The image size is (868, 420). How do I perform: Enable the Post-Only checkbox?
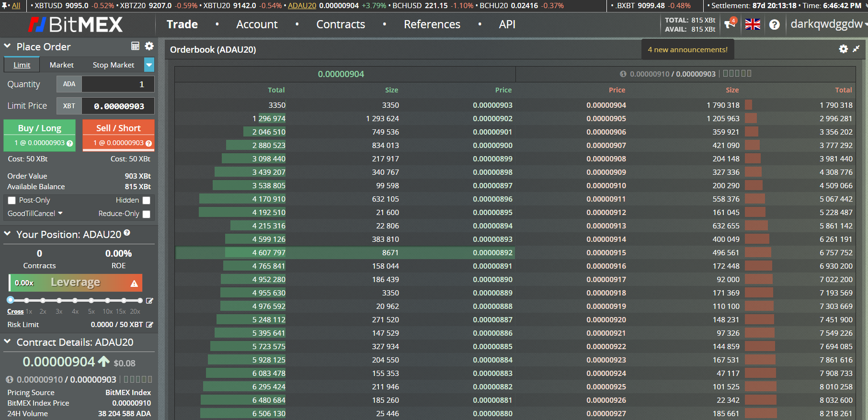[12, 201]
